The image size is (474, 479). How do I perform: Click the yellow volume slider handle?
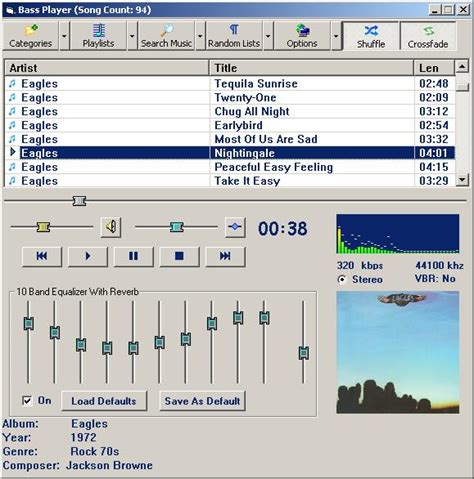click(43, 227)
